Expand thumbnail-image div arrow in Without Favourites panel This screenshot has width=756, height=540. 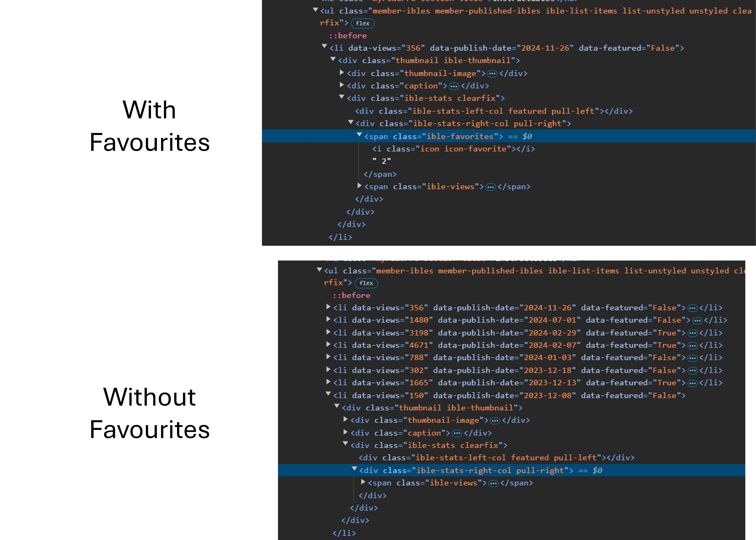coord(346,419)
